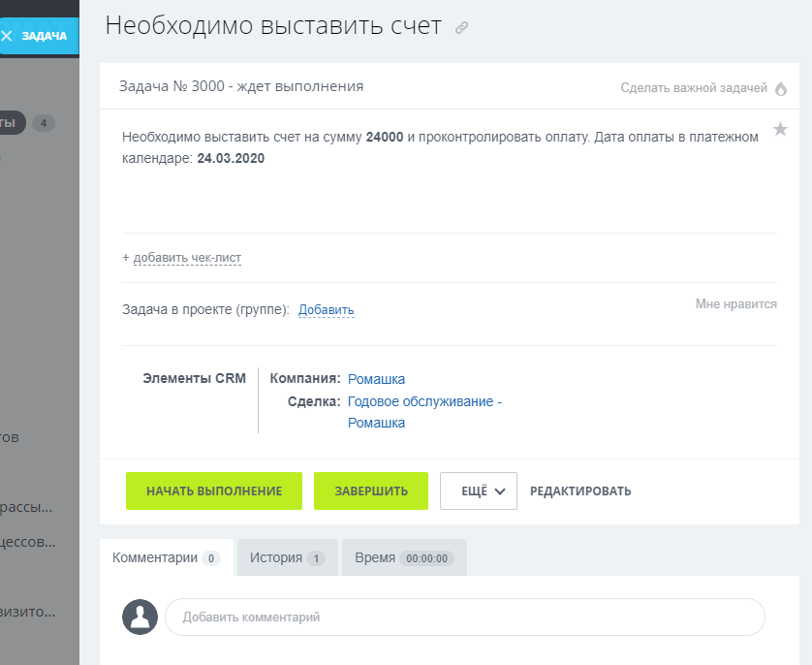Click the "ЗАВЕРШИТЬ" button
Image resolution: width=812 pixels, height=665 pixels.
(x=371, y=491)
